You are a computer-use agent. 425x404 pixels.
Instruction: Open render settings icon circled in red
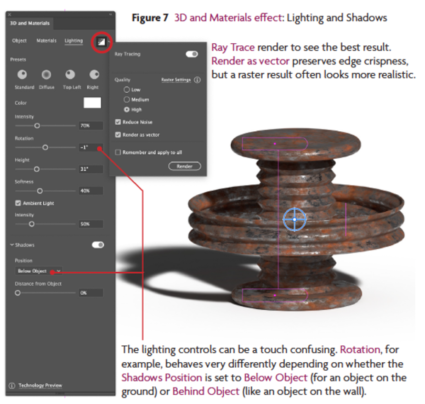101,42
